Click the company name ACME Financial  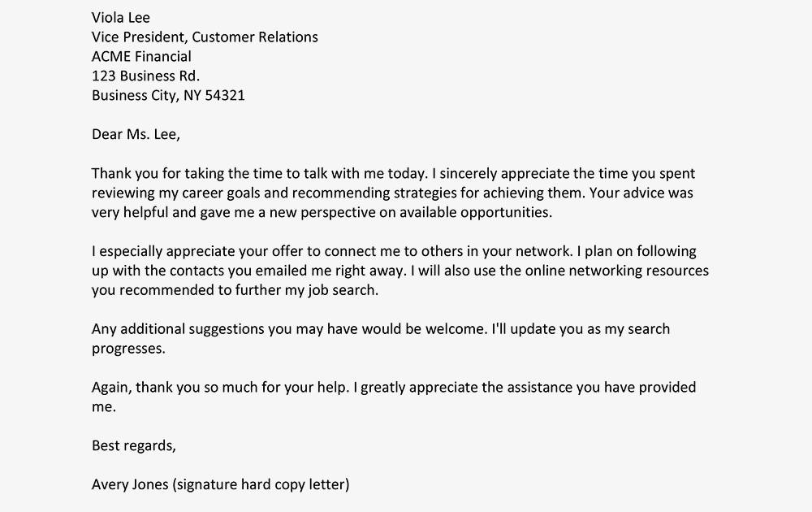tap(141, 57)
